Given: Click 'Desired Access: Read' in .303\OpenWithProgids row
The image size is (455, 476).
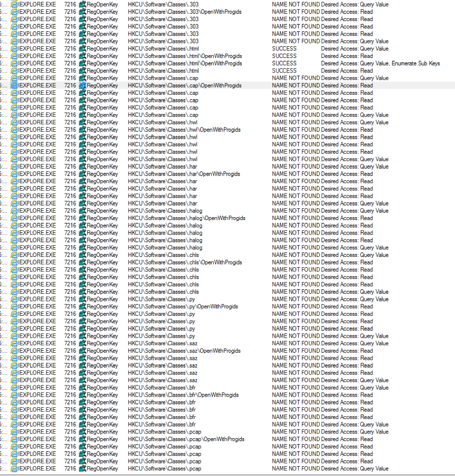Looking at the screenshot, I should coord(347,12).
